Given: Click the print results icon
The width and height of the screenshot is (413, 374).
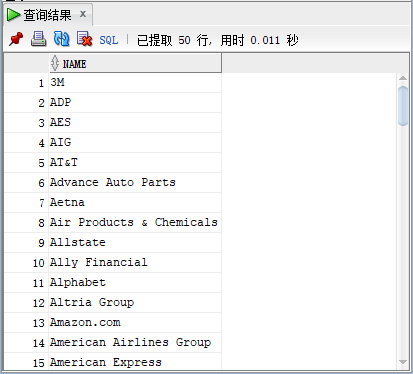Looking at the screenshot, I should [x=39, y=39].
